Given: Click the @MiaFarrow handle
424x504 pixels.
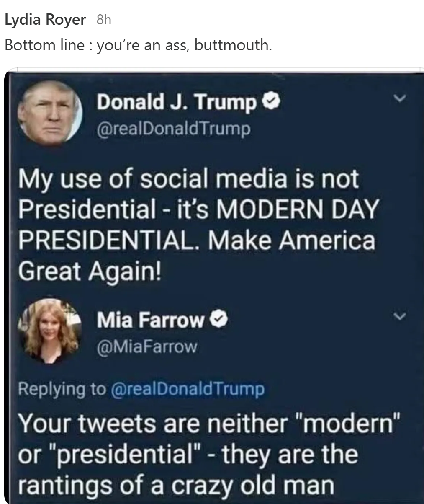Looking at the screenshot, I should pyautogui.click(x=146, y=346).
